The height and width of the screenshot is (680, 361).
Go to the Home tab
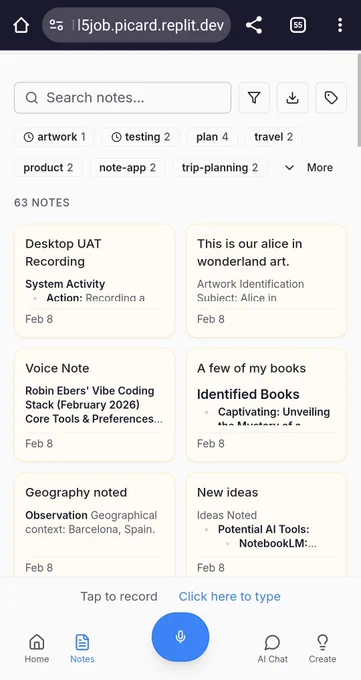36,648
